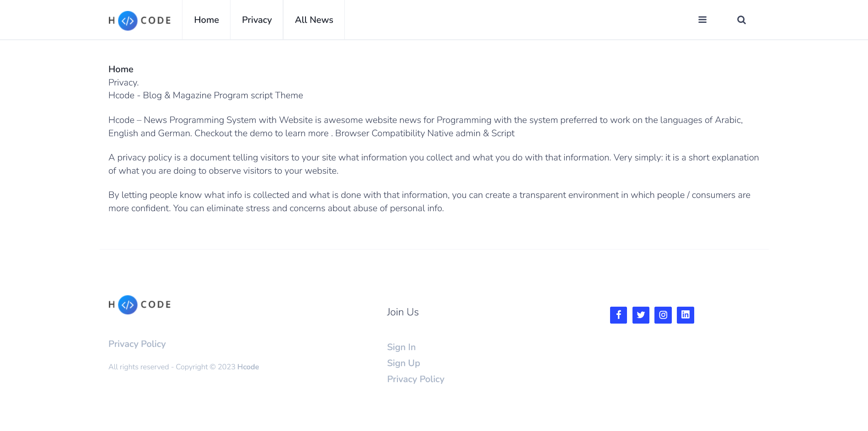Open the Sign Up link
Screen dimensions: 868x431
(x=403, y=363)
